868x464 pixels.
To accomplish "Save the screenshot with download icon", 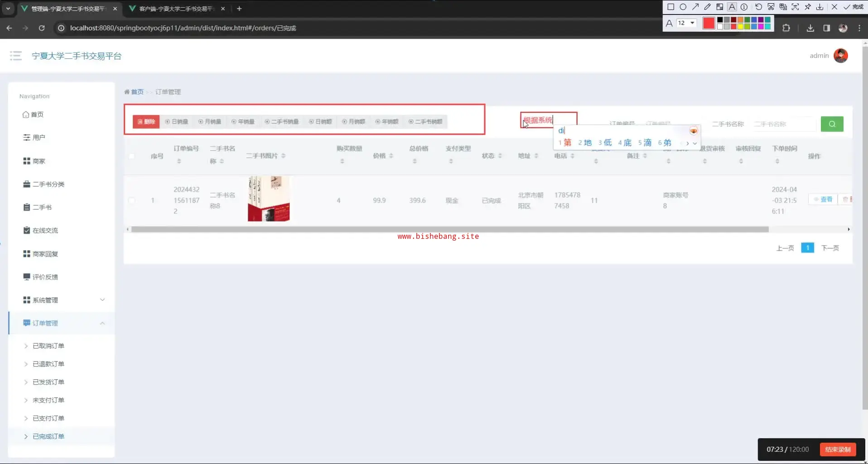I will coord(820,7).
